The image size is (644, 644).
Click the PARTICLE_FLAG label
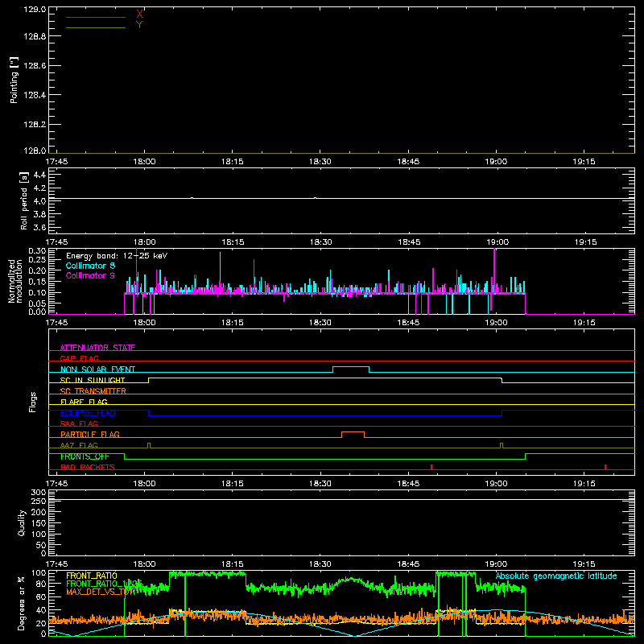pyautogui.click(x=90, y=434)
